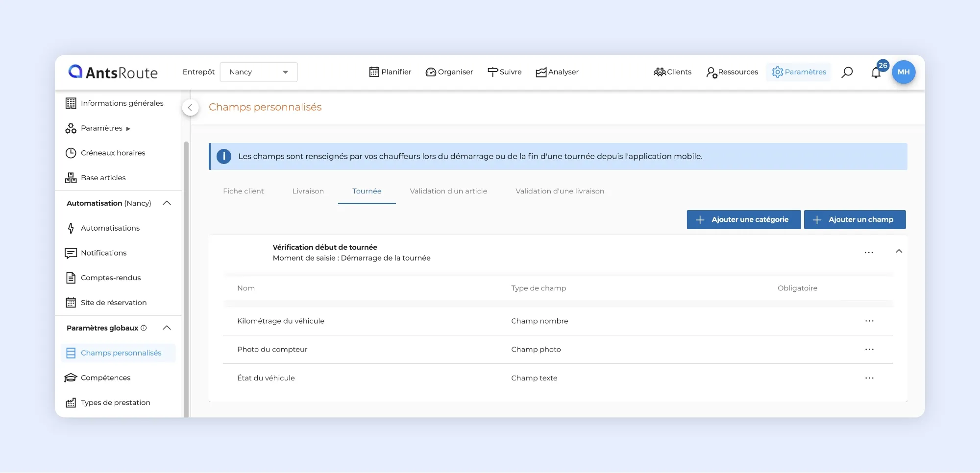
Task: Open the Suivre menu
Action: click(x=505, y=72)
